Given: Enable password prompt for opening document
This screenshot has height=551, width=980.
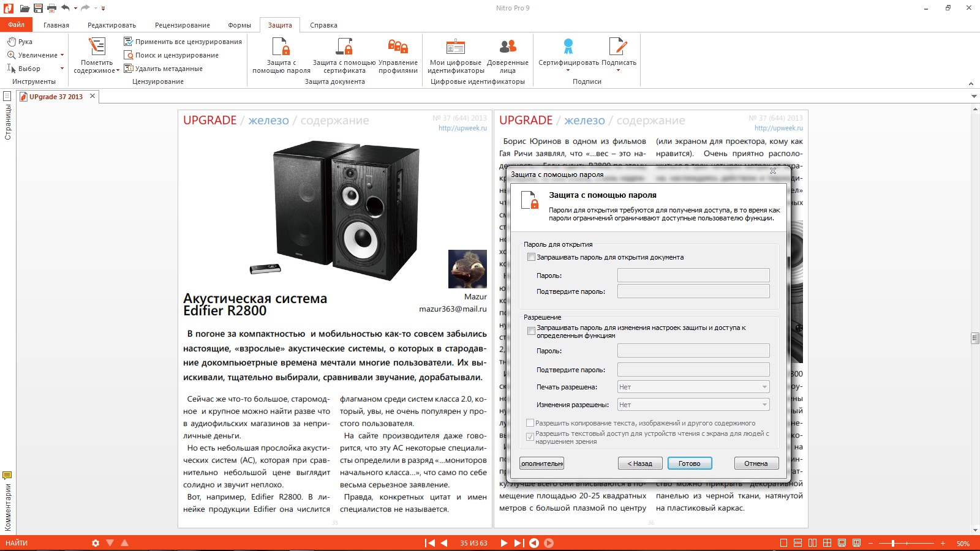Looking at the screenshot, I should (x=531, y=257).
